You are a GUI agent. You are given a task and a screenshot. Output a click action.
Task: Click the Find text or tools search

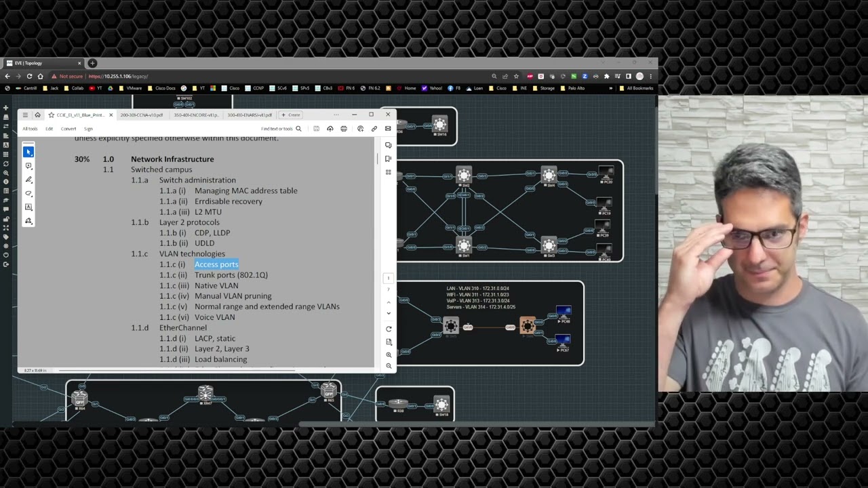(281, 129)
